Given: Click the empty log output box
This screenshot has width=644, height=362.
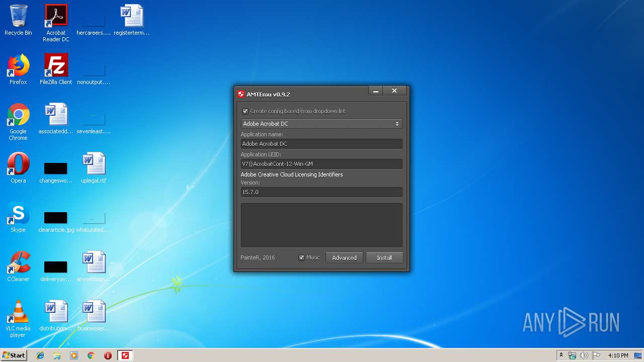Looking at the screenshot, I should point(321,225).
